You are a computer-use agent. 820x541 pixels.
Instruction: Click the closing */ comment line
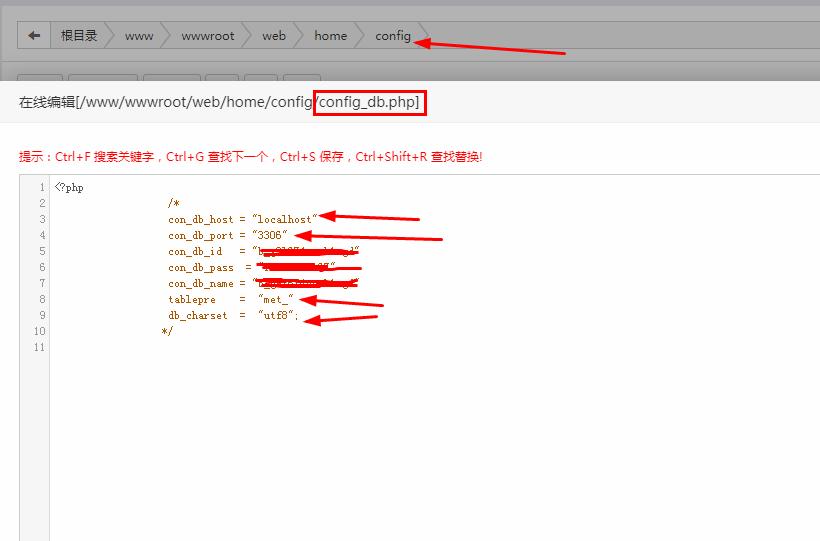click(167, 332)
